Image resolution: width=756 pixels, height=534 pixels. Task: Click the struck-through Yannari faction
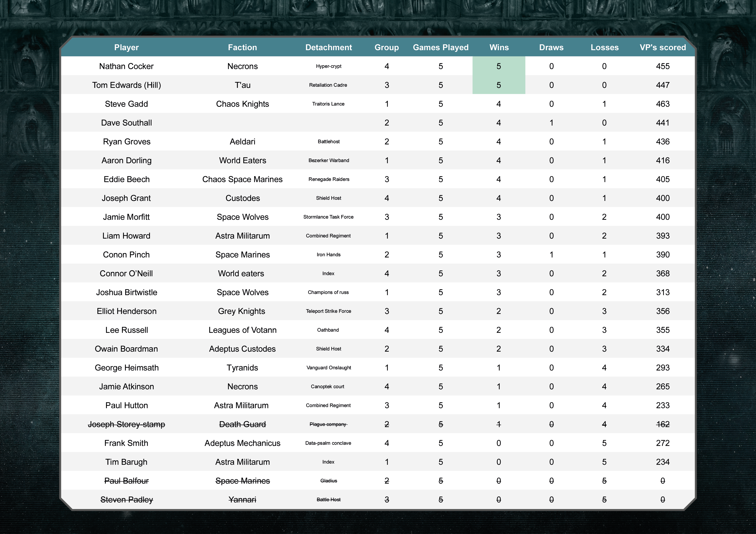tap(242, 500)
